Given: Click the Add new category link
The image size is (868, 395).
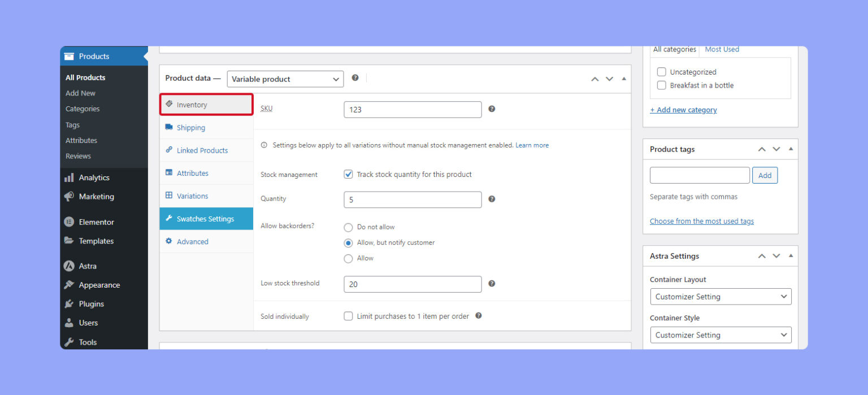Looking at the screenshot, I should (x=683, y=110).
